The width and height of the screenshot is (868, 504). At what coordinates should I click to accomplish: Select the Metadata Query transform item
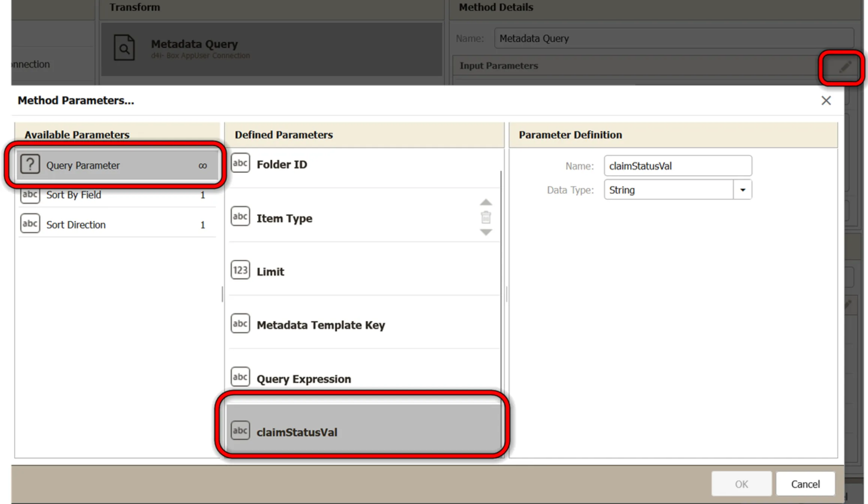tap(271, 49)
